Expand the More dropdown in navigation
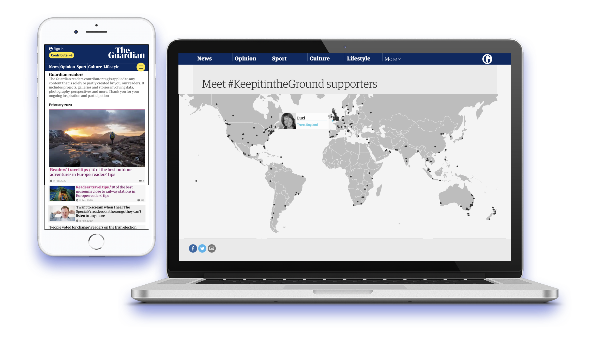 (x=392, y=58)
